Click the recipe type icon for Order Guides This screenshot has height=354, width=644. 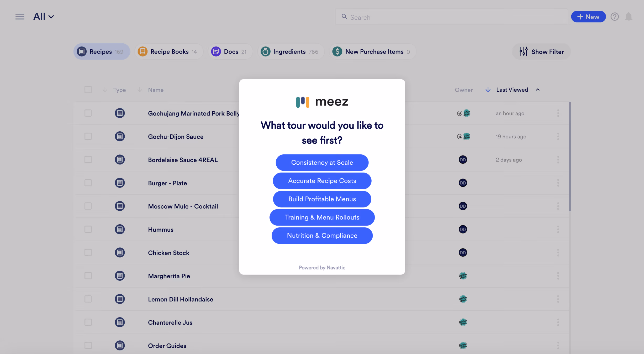120,345
